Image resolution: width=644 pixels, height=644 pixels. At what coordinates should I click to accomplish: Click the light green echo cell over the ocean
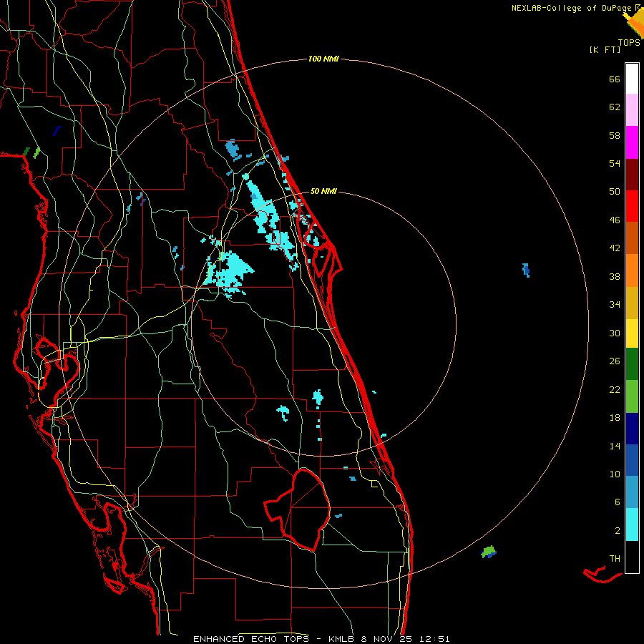coord(489,552)
